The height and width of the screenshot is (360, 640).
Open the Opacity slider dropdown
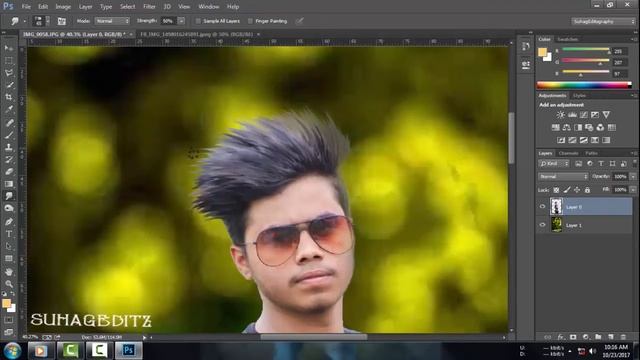(633, 177)
